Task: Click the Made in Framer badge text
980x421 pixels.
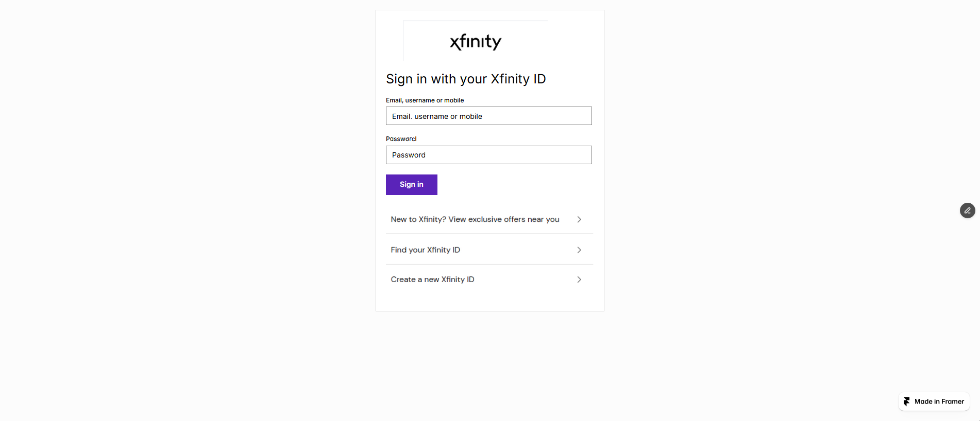Action: [939, 401]
